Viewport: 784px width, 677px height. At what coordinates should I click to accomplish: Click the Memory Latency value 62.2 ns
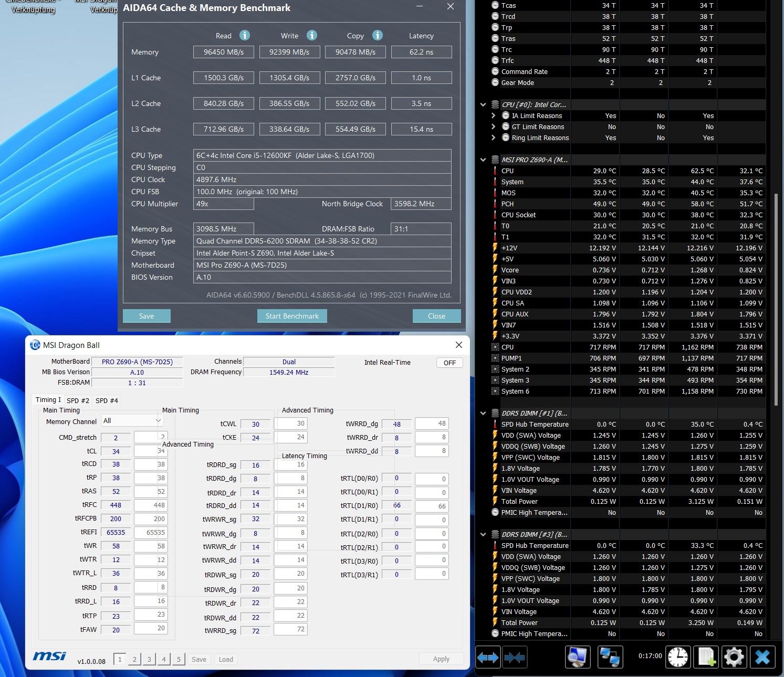421,52
